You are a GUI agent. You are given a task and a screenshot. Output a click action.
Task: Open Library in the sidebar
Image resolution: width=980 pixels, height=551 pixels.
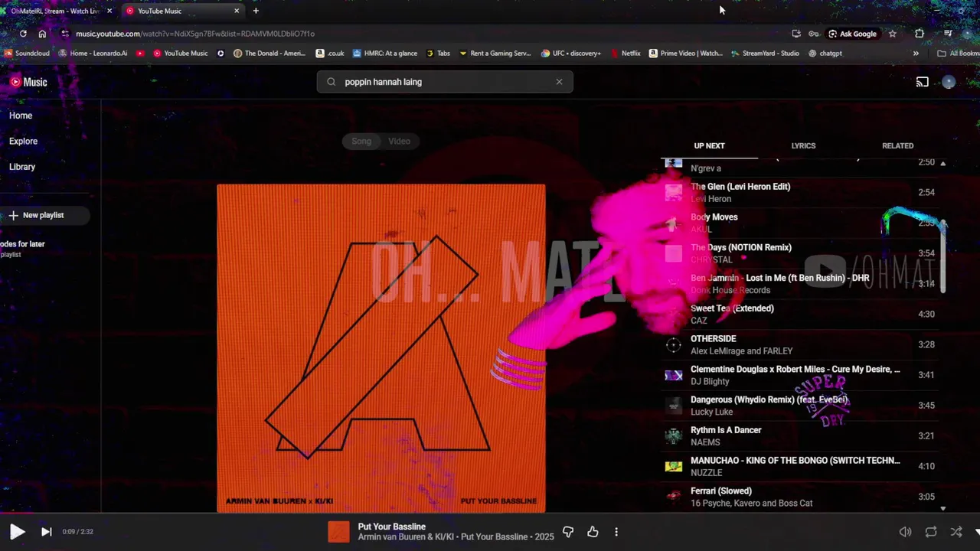pos(22,167)
